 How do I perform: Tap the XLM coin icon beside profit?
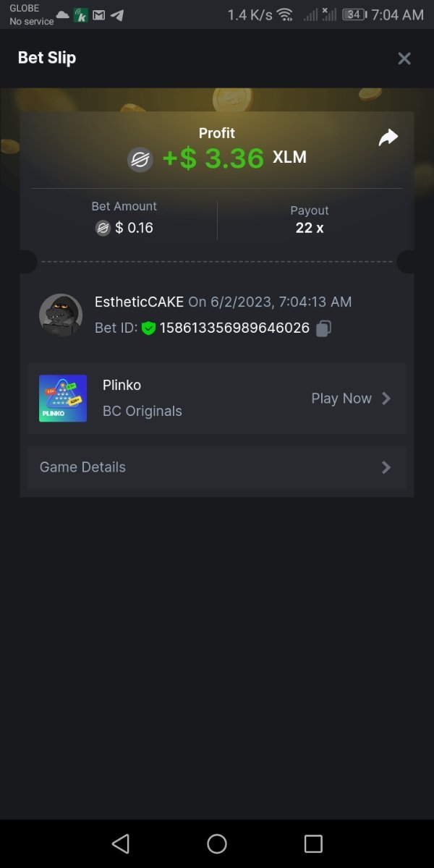coord(140,159)
